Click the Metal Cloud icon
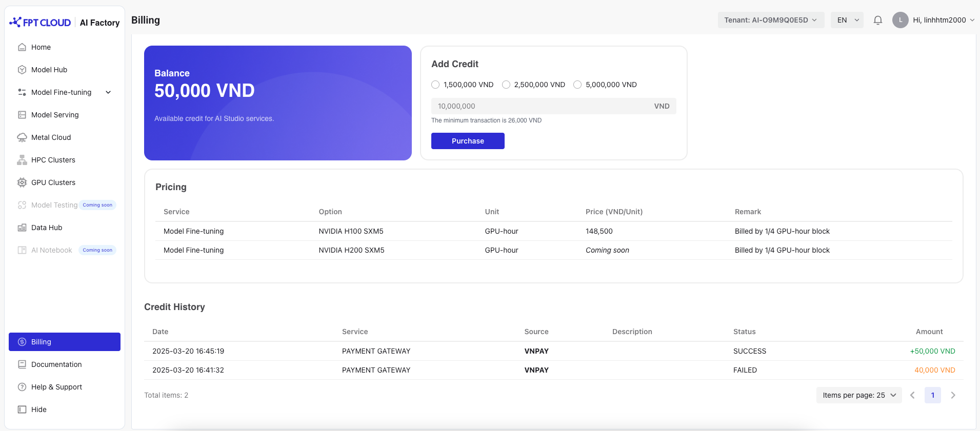 pos(22,137)
